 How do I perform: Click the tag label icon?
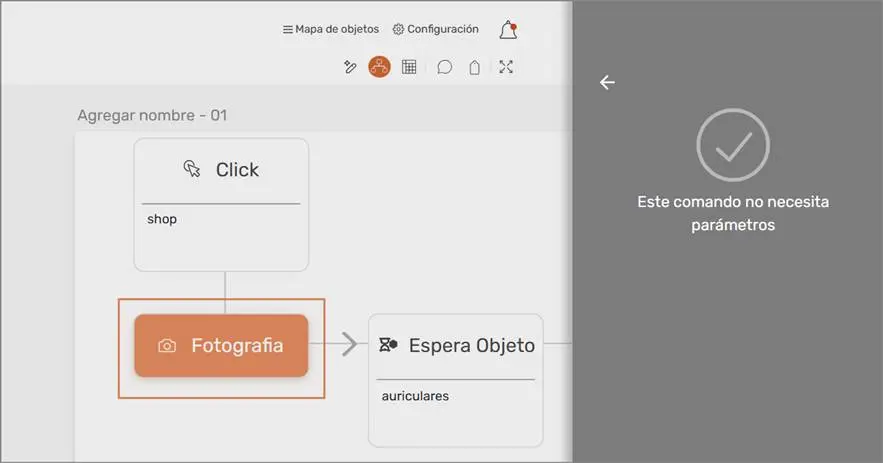(475, 67)
